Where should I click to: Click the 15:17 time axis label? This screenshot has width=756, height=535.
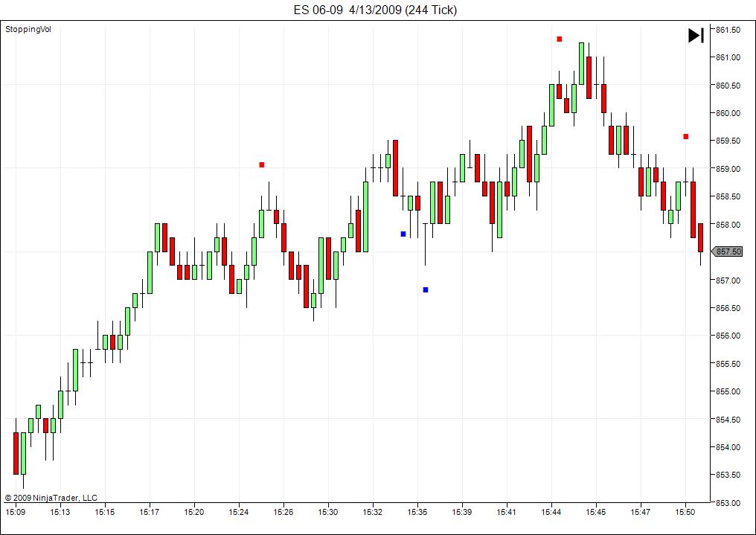coord(150,512)
